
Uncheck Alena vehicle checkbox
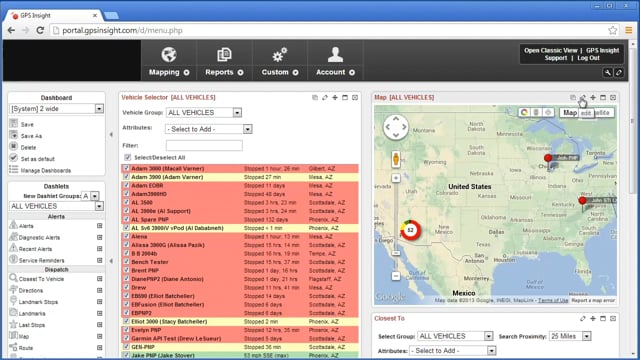coord(126,236)
